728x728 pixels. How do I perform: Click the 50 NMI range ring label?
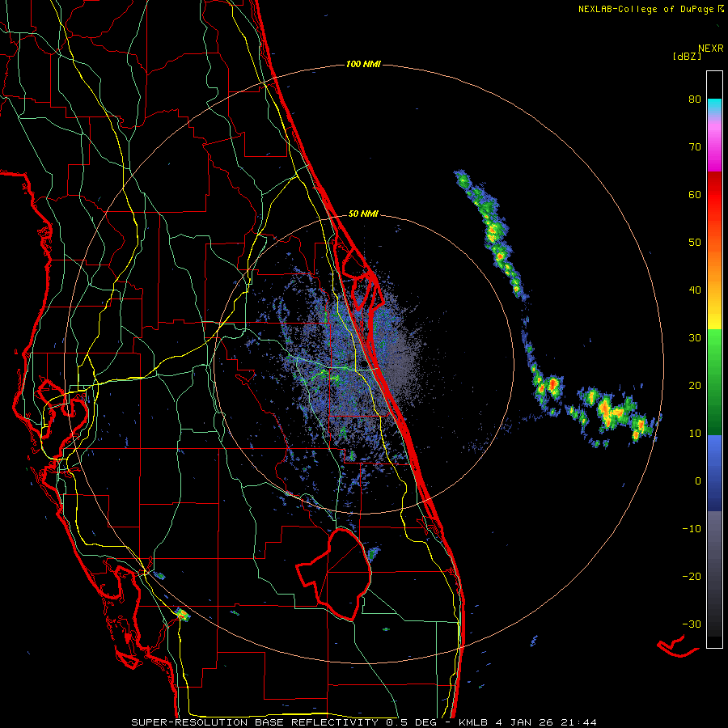pos(363,214)
